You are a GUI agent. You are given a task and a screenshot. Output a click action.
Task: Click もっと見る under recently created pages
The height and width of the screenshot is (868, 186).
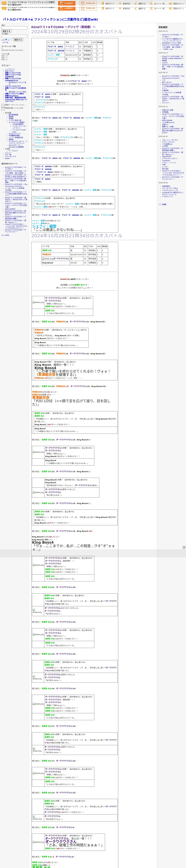point(5,235)
